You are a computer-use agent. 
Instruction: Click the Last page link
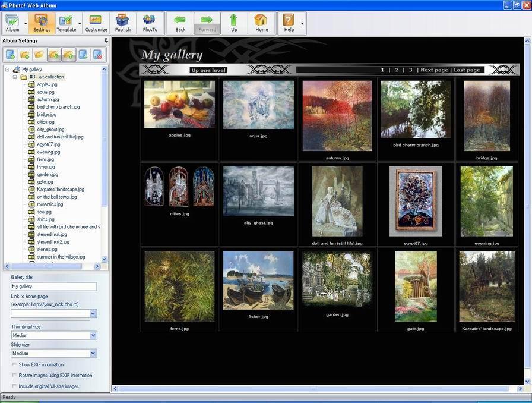coord(467,70)
